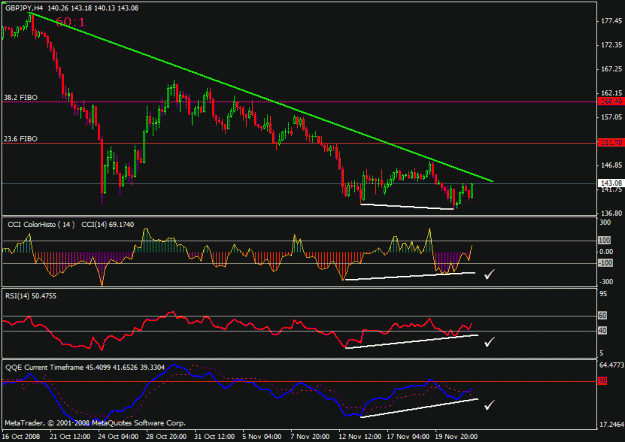Click the 17.2464 value on QQE scale

[611, 425]
